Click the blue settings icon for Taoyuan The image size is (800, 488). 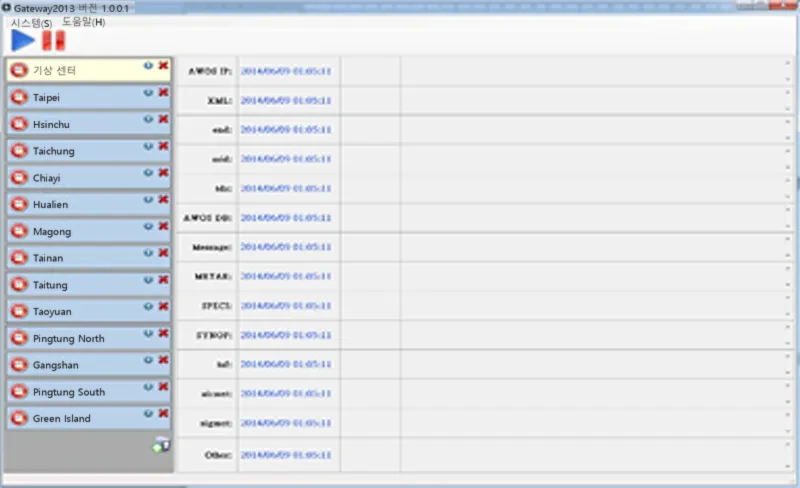click(x=148, y=306)
